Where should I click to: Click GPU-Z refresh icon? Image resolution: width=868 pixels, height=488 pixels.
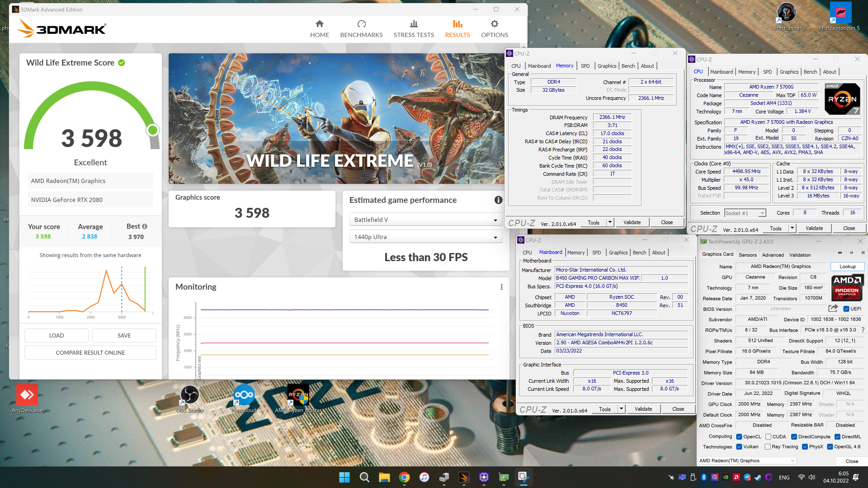click(852, 253)
